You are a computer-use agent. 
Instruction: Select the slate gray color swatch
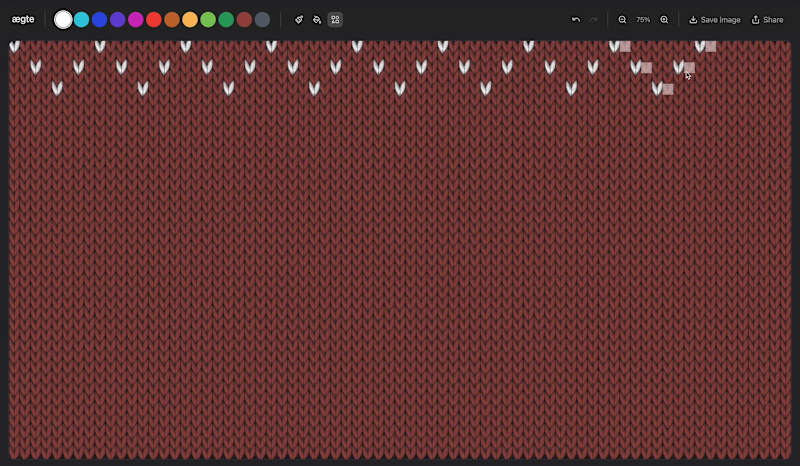click(x=262, y=19)
